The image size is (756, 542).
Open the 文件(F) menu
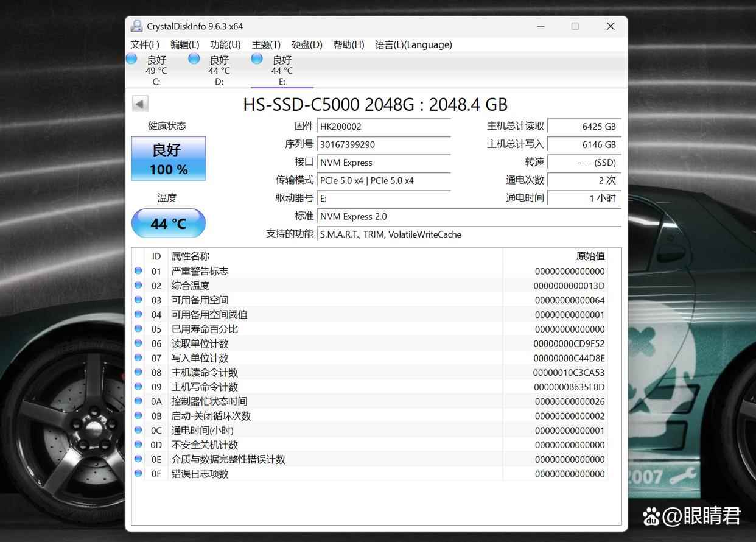(145, 44)
